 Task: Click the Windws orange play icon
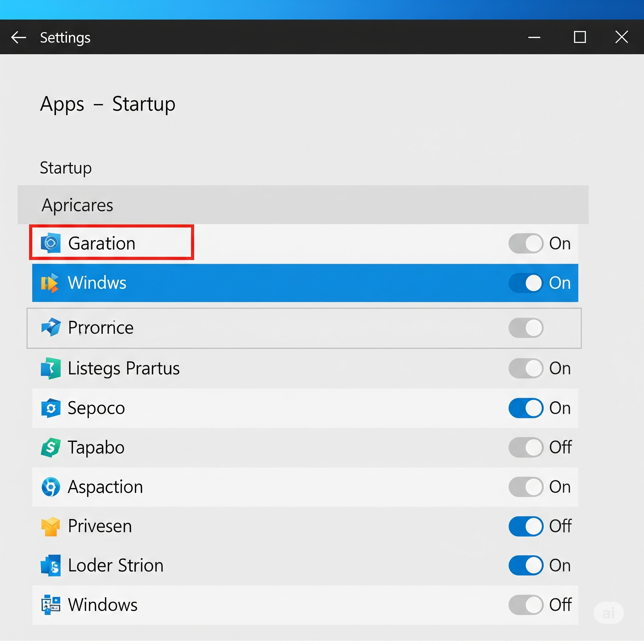pos(50,283)
